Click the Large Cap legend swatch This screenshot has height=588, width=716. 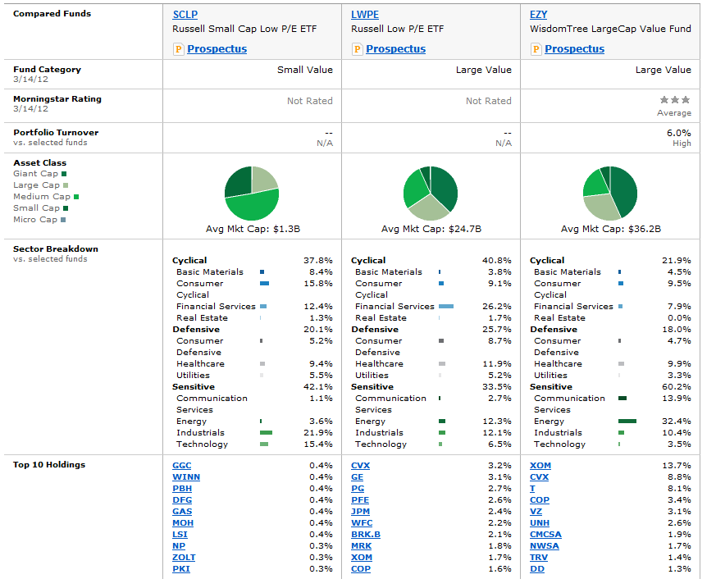pos(66,185)
